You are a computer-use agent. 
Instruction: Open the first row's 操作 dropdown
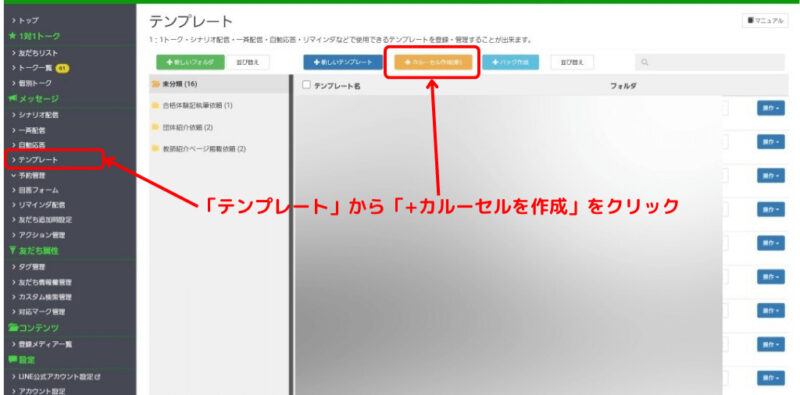tap(770, 108)
